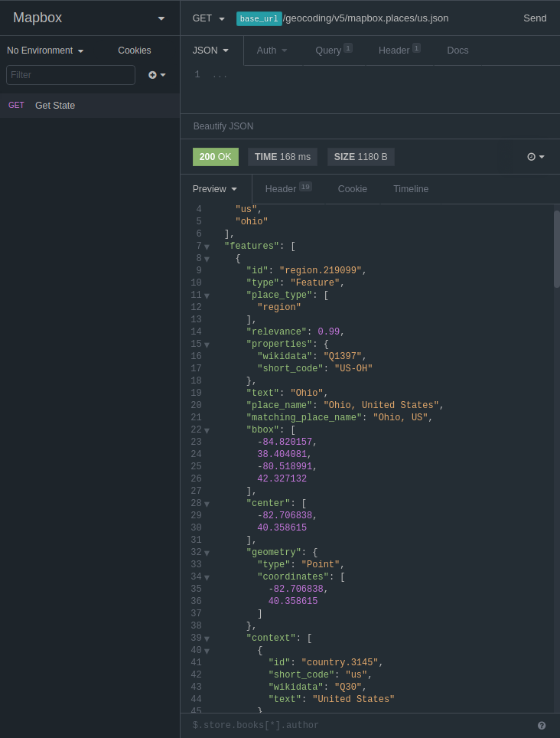The image size is (560, 738).
Task: Focus the Filter requests field
Action: 70,75
